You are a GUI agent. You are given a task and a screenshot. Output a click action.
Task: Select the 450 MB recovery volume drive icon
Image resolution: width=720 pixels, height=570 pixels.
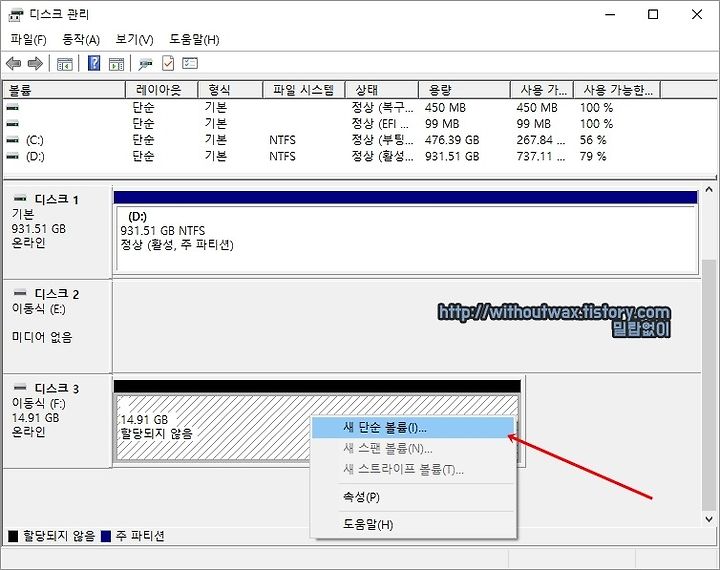click(13, 107)
